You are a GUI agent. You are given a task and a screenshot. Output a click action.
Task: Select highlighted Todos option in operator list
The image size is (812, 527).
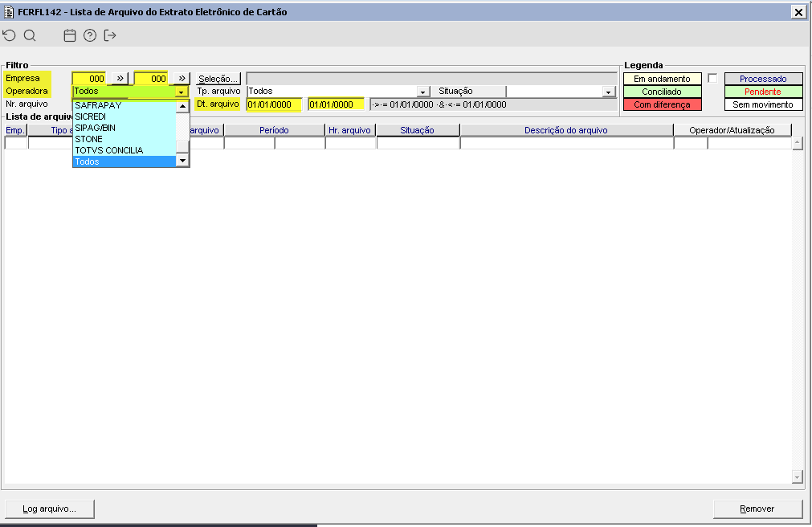pyautogui.click(x=124, y=161)
